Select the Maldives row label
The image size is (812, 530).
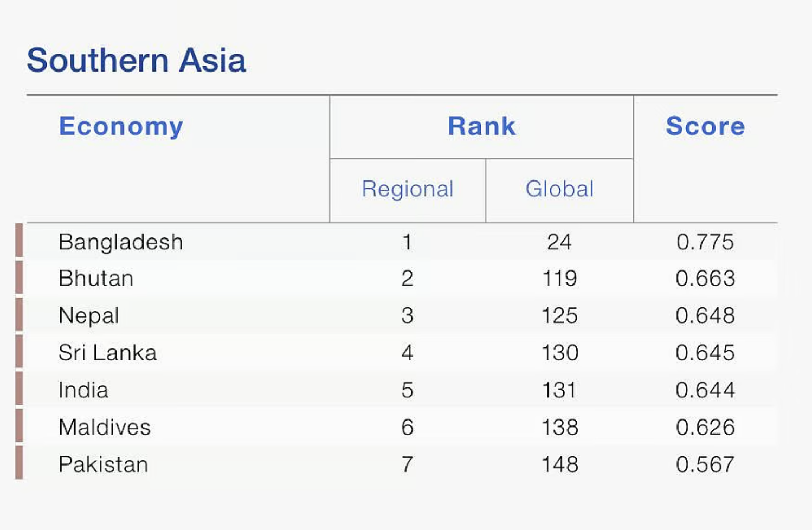(x=105, y=427)
